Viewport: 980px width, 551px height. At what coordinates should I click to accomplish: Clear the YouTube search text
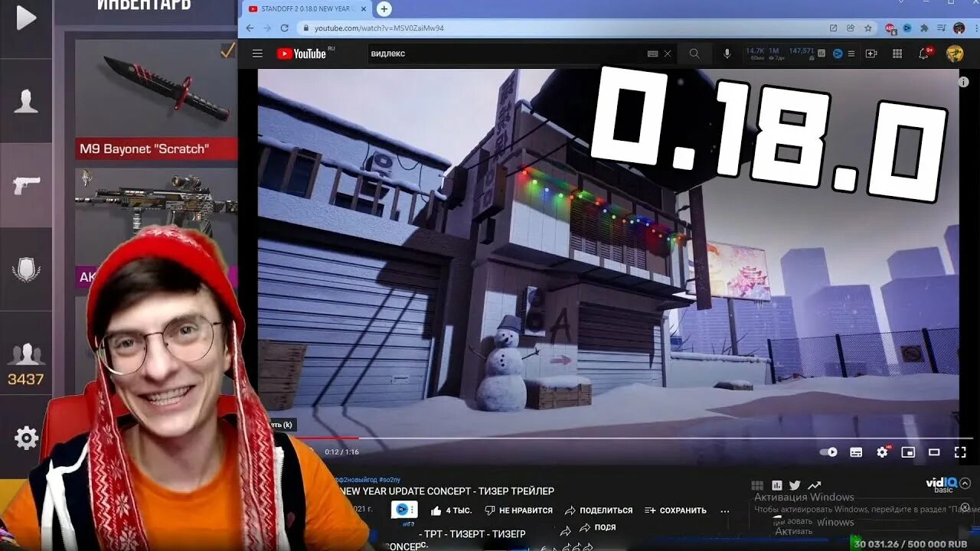point(668,54)
